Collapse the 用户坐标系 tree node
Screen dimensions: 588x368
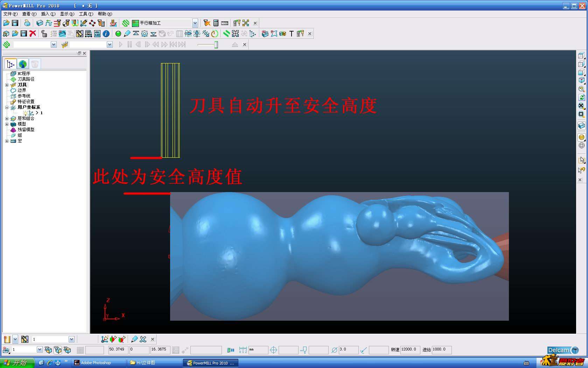tap(7, 107)
